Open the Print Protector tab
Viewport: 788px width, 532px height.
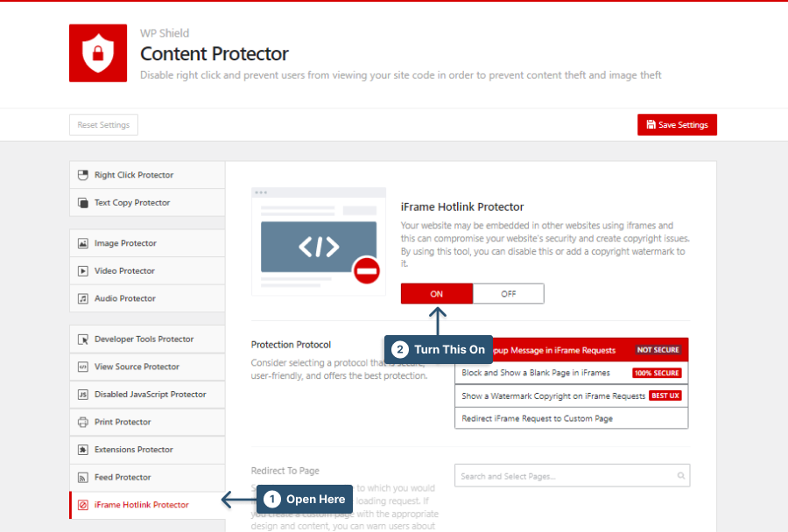pyautogui.click(x=147, y=422)
